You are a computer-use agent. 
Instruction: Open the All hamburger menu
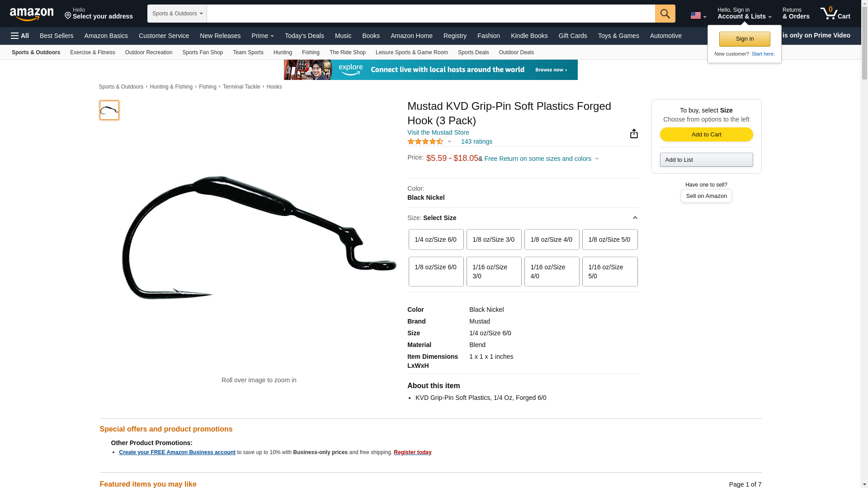pos(20,36)
